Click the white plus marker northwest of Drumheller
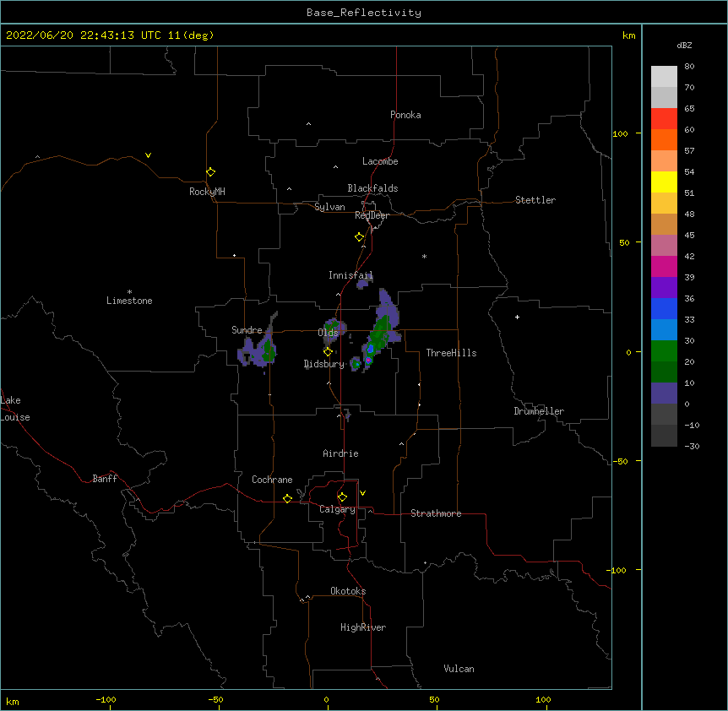 point(517,317)
